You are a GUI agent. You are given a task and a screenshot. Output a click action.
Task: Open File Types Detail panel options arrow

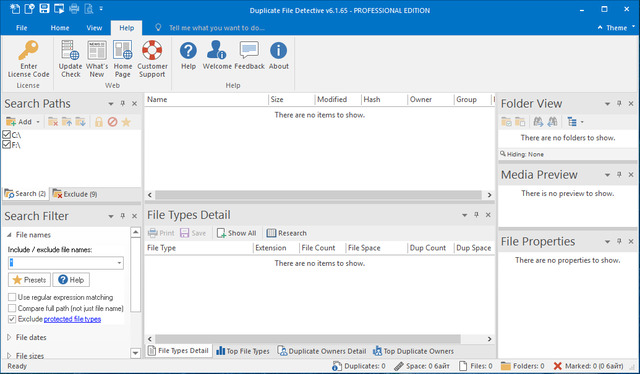pyautogui.click(x=464, y=215)
